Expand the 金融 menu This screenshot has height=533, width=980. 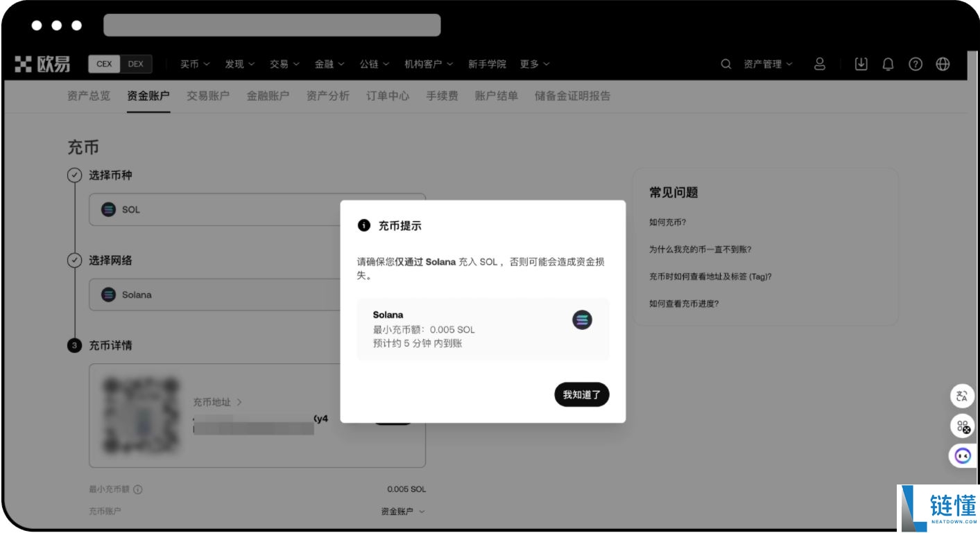(x=329, y=64)
